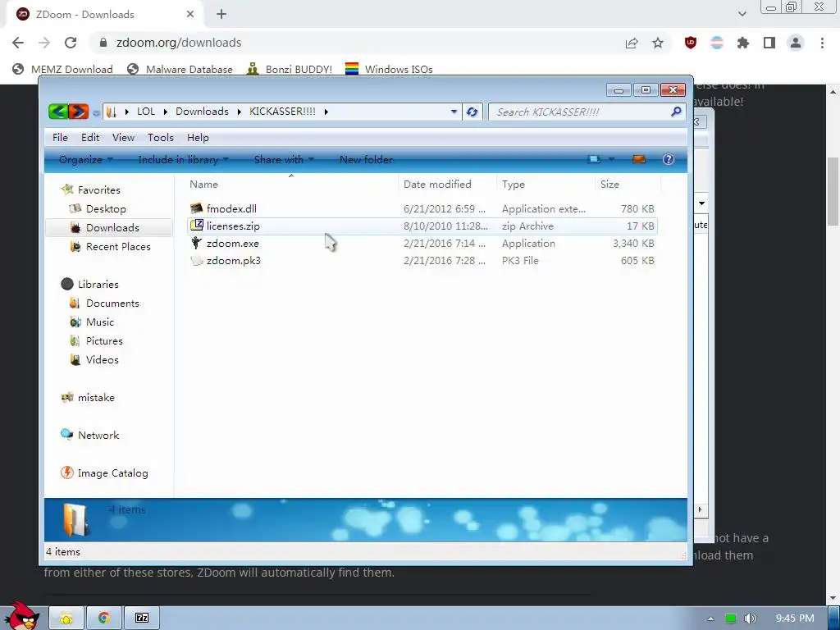Expand the arrow after KICKASSER!!!! breadcrumb
Image resolution: width=840 pixels, height=630 pixels.
coord(326,112)
